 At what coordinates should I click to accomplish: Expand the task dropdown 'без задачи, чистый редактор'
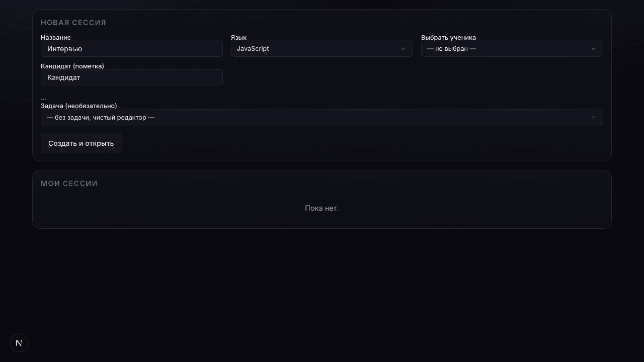click(322, 117)
